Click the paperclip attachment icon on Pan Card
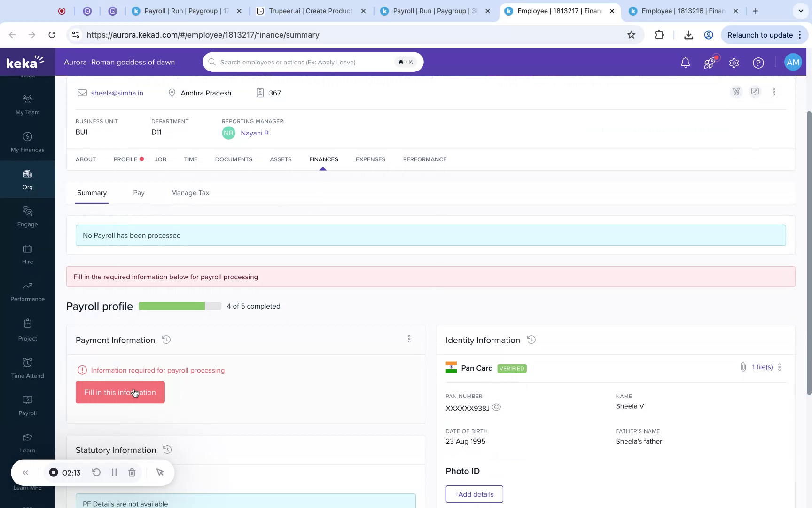This screenshot has height=508, width=812. (743, 367)
